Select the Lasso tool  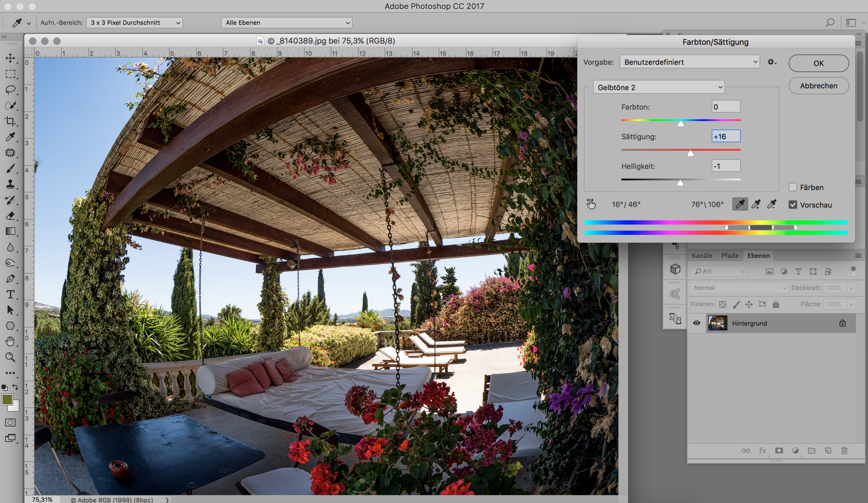[10, 90]
